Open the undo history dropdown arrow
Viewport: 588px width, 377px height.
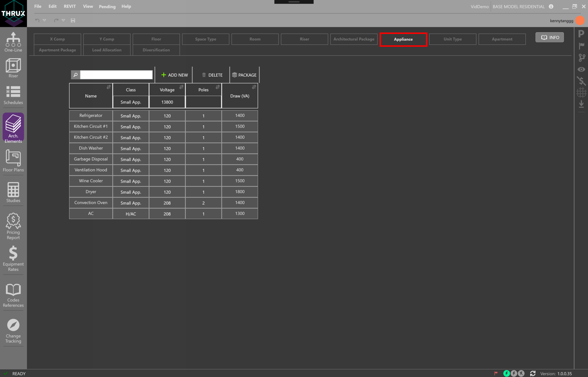(44, 20)
